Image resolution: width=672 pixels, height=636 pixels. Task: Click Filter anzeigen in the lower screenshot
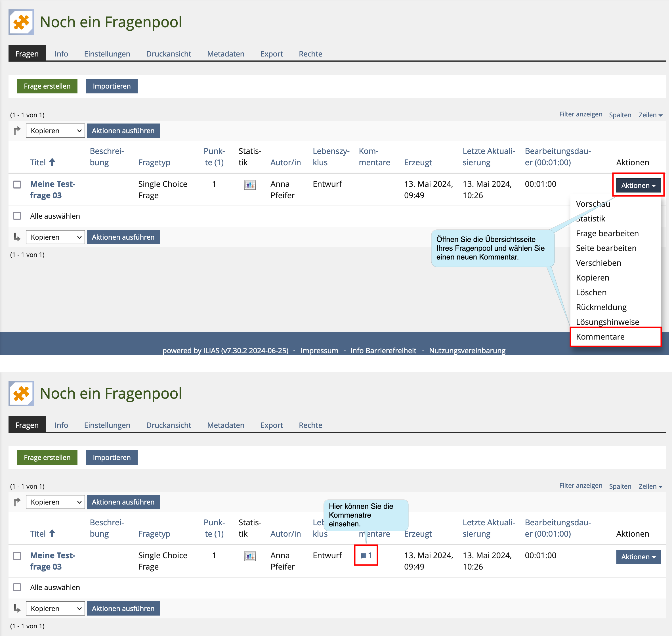581,486
